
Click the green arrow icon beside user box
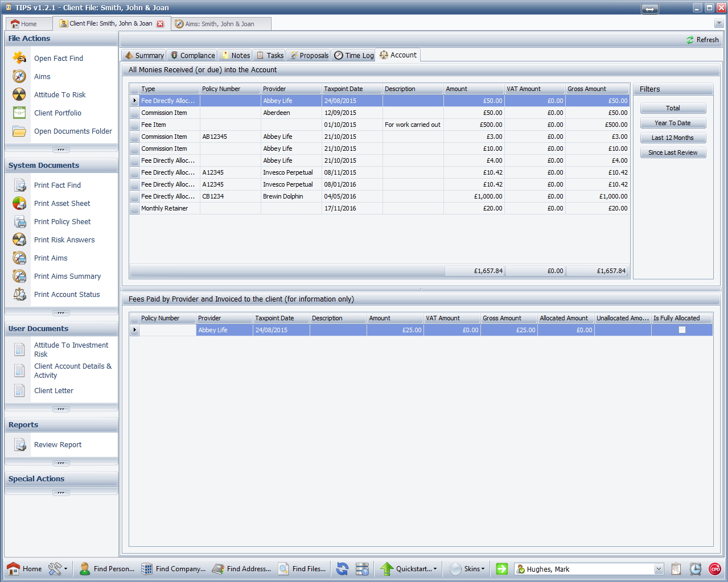[x=501, y=569]
